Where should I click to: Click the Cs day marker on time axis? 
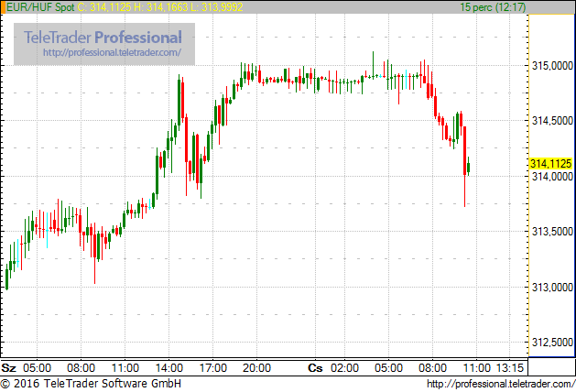[315, 368]
